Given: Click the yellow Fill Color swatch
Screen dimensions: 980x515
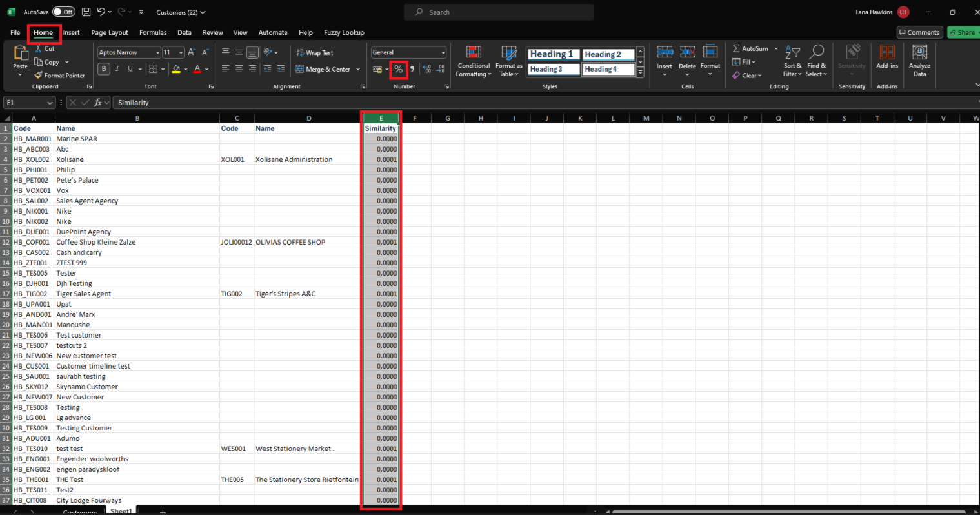Looking at the screenshot, I should (x=176, y=69).
